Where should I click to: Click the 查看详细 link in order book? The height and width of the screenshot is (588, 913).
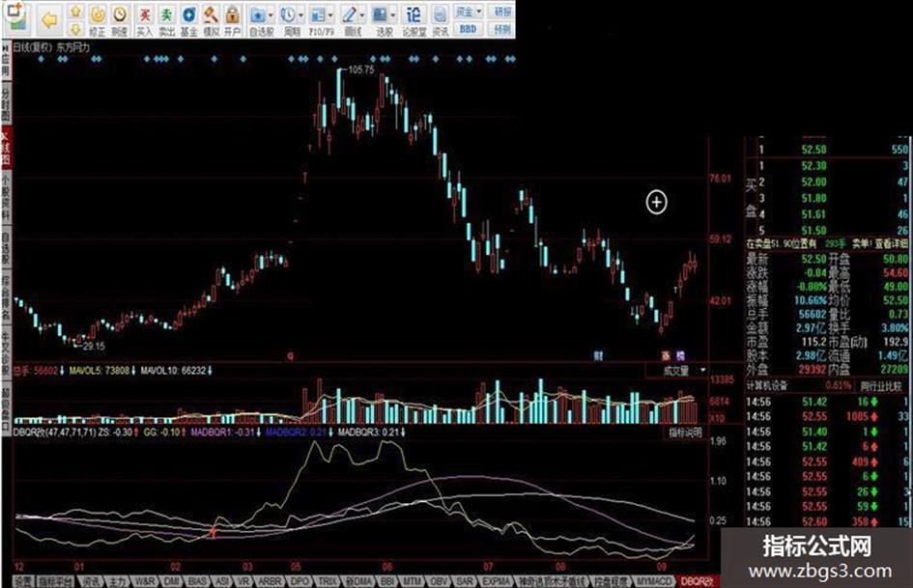[892, 243]
